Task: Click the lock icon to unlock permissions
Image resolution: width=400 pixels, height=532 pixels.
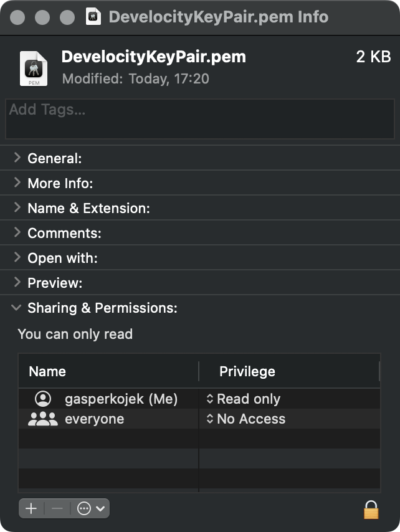Action: 370,510
